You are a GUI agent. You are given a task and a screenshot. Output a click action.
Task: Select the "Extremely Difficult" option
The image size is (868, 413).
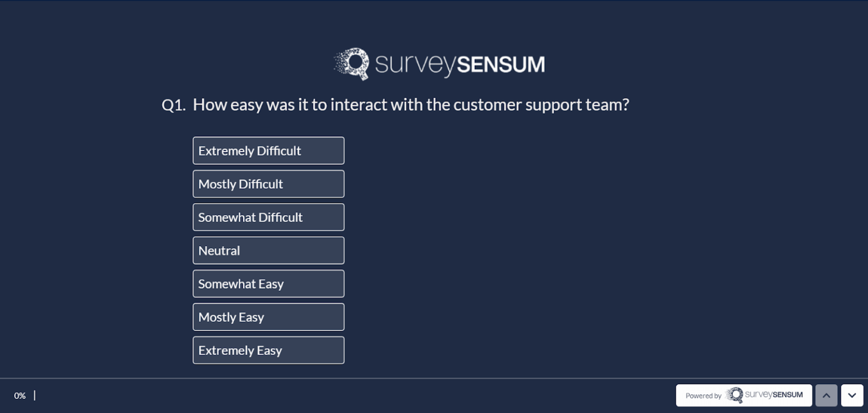point(268,150)
